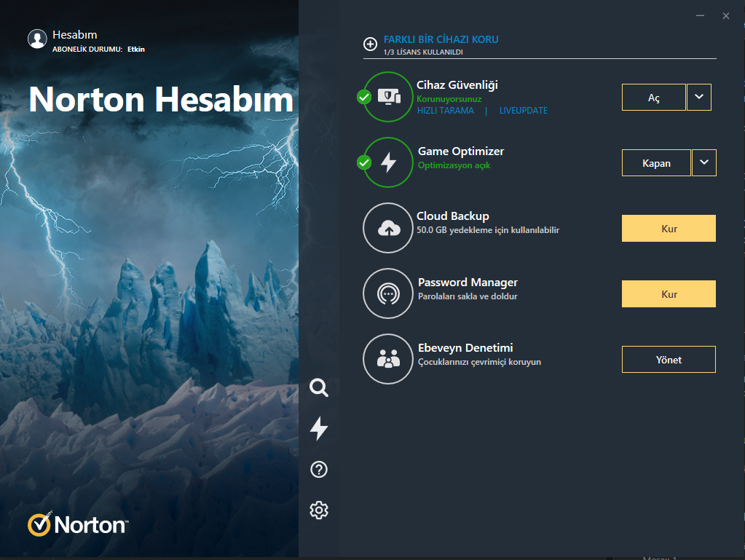Select the Password Manager circle icon

[388, 293]
